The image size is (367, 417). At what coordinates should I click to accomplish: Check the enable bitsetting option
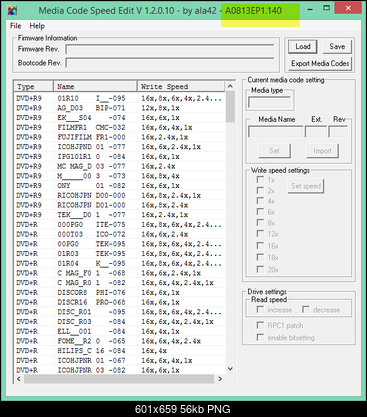260,337
